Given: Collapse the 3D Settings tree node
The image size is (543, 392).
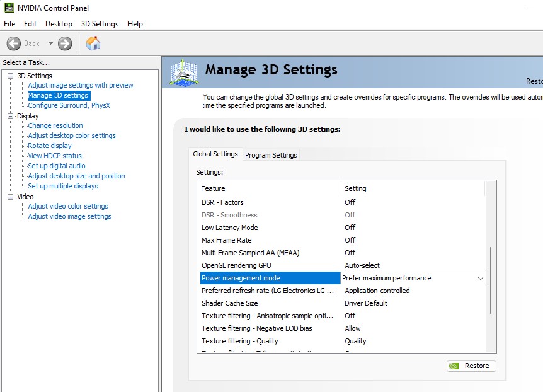Looking at the screenshot, I should 11,76.
